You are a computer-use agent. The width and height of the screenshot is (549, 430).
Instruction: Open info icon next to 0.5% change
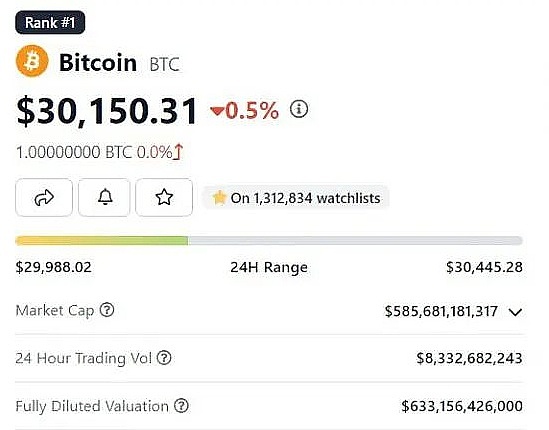(299, 109)
